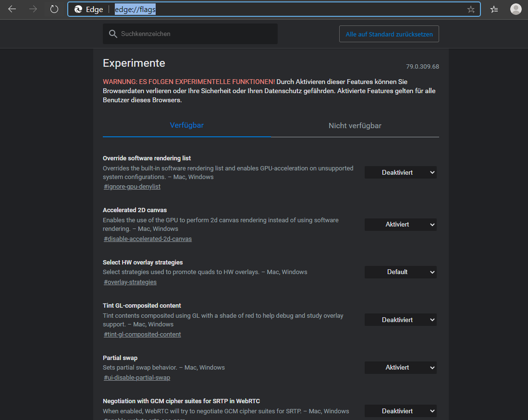Open Override software rendering list dropdown
This screenshot has width=528, height=420.
400,172
